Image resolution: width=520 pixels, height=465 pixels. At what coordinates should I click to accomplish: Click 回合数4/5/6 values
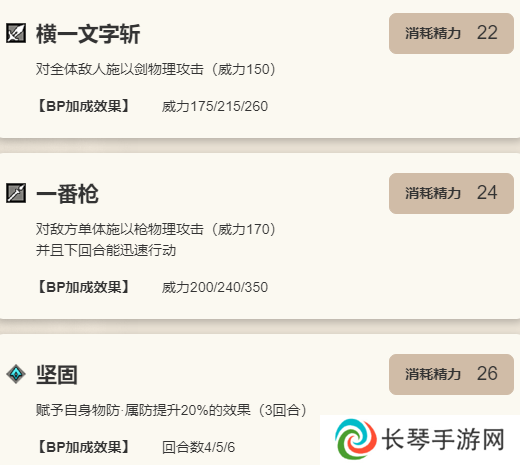pos(199,447)
